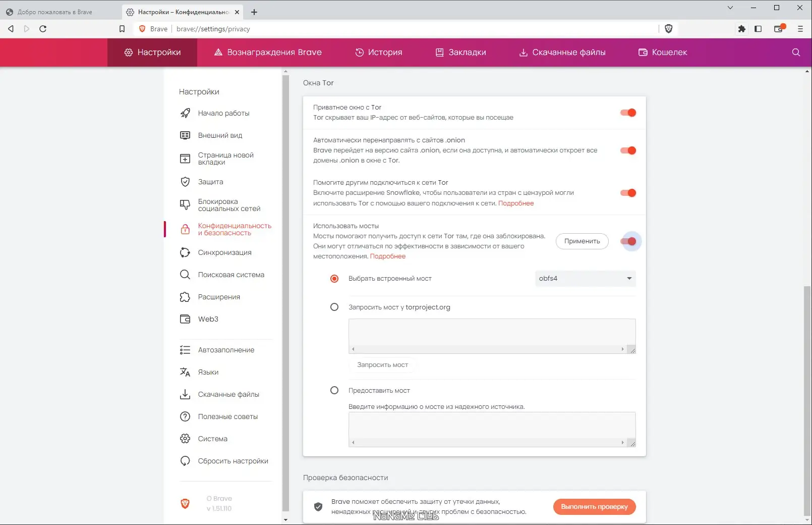This screenshot has width=812, height=525.
Task: Click the Внешний вид sidebar icon
Action: click(x=185, y=135)
